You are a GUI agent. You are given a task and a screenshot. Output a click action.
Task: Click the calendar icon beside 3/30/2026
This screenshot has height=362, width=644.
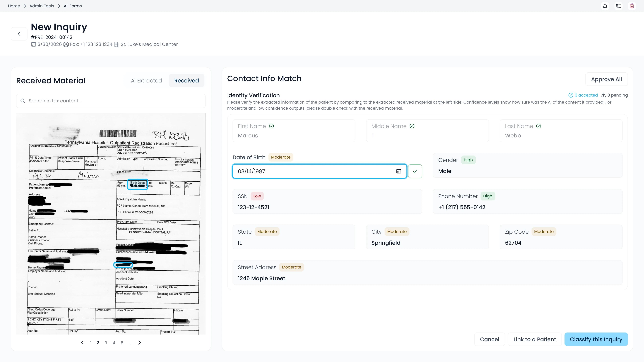(34, 44)
